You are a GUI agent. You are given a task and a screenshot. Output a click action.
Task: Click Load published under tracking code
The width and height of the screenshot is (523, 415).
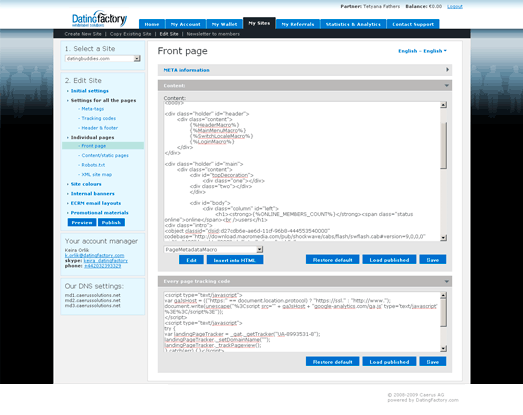[x=389, y=362]
